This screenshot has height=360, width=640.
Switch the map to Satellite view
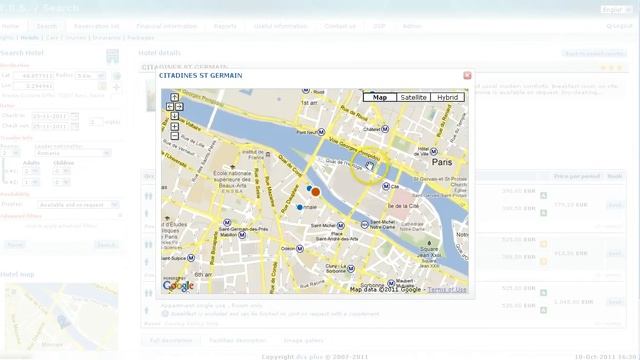413,97
